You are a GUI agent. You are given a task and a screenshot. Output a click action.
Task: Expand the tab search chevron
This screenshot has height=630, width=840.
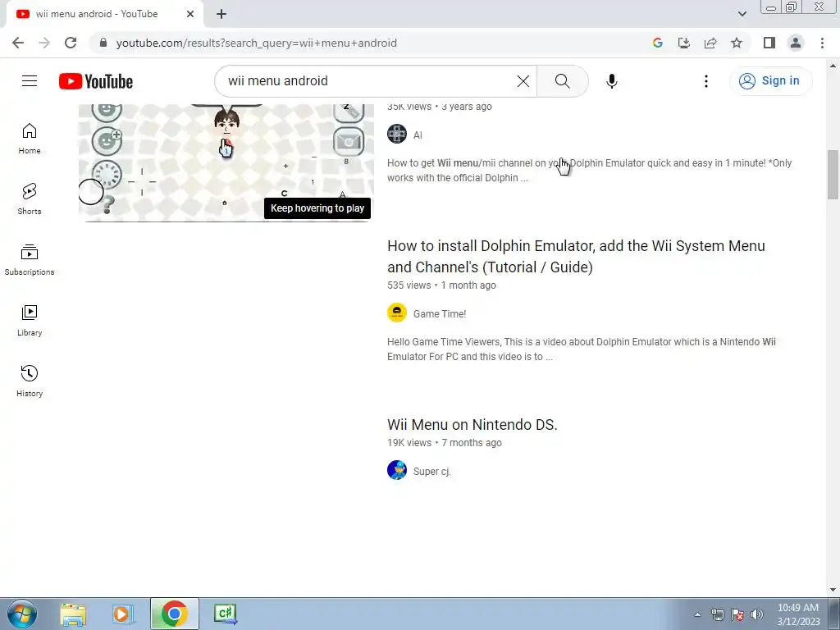pyautogui.click(x=742, y=14)
